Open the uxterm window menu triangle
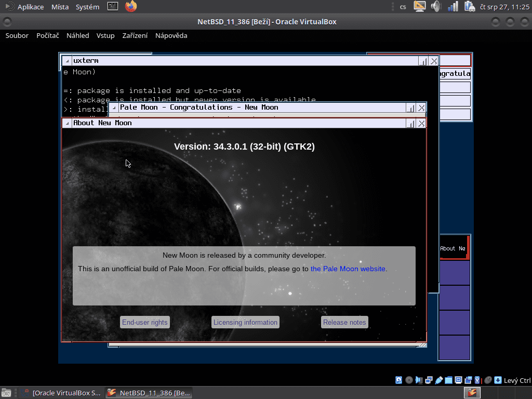This screenshot has width=532, height=399. pyautogui.click(x=67, y=61)
